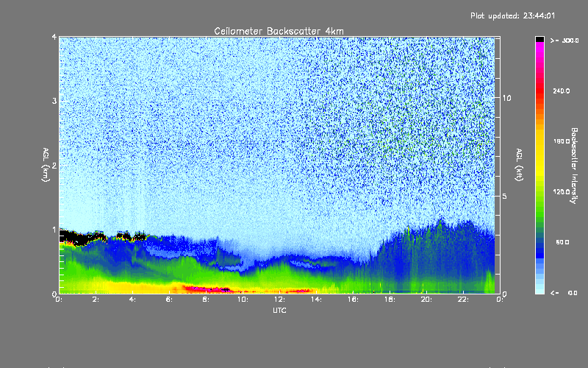
Task: Click the '3' tick on the km axis
Action: (x=54, y=101)
